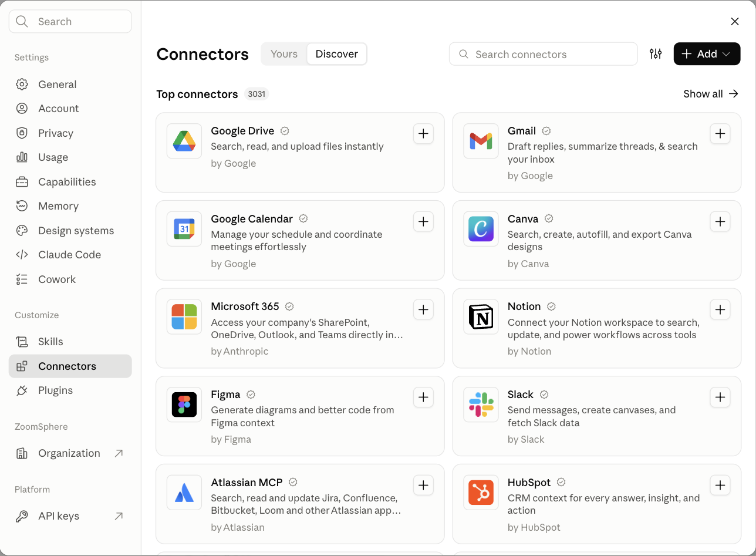The image size is (756, 556).
Task: Open Usage settings
Action: click(x=70, y=157)
